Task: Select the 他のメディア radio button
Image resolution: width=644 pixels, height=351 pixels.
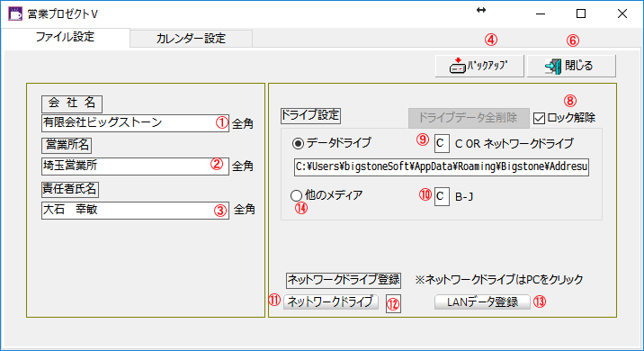Action: (x=296, y=195)
